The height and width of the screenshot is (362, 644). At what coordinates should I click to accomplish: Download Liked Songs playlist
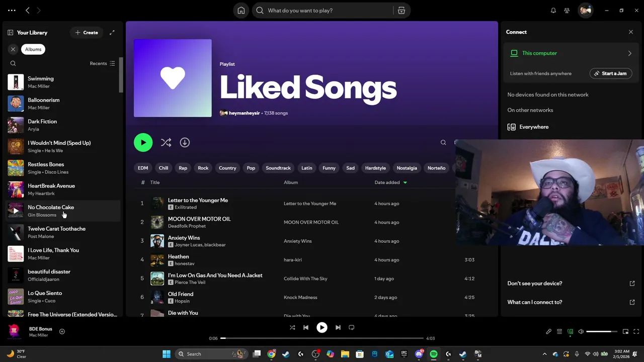click(x=185, y=143)
